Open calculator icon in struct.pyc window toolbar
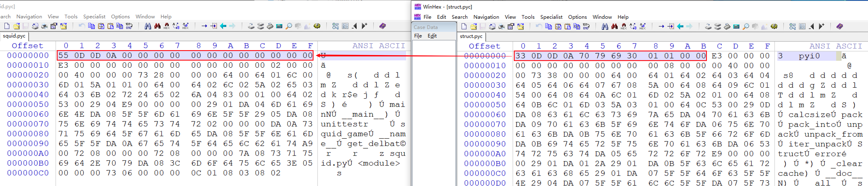The image size is (868, 186). (737, 26)
